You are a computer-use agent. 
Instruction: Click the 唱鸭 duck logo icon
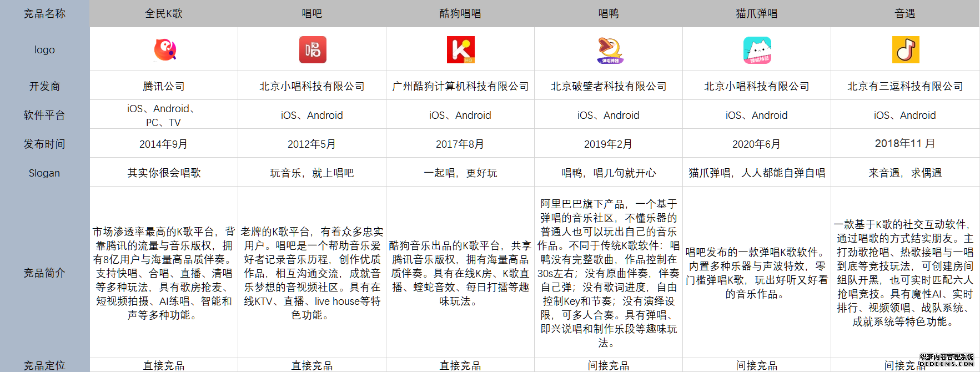[610, 50]
